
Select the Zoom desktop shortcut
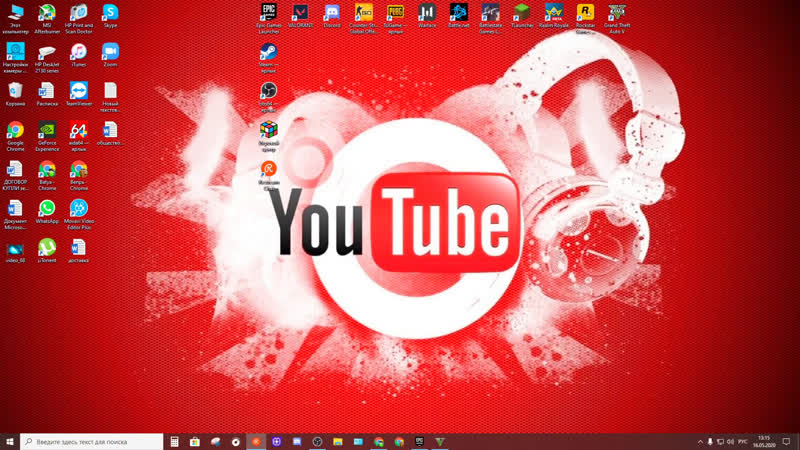(110, 55)
